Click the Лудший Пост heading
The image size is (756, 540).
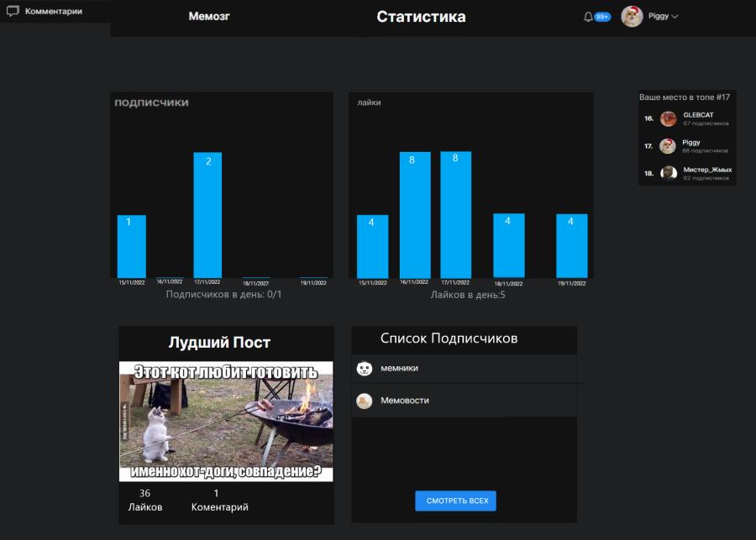pyautogui.click(x=219, y=343)
